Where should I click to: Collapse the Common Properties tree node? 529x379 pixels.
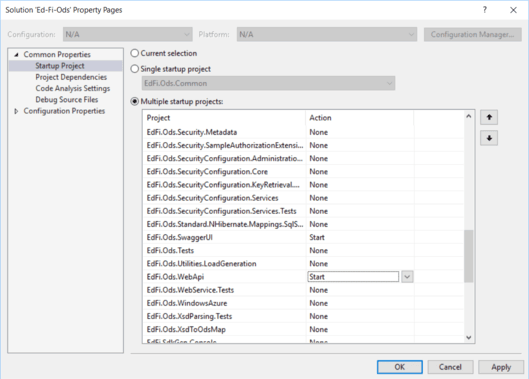[16, 54]
